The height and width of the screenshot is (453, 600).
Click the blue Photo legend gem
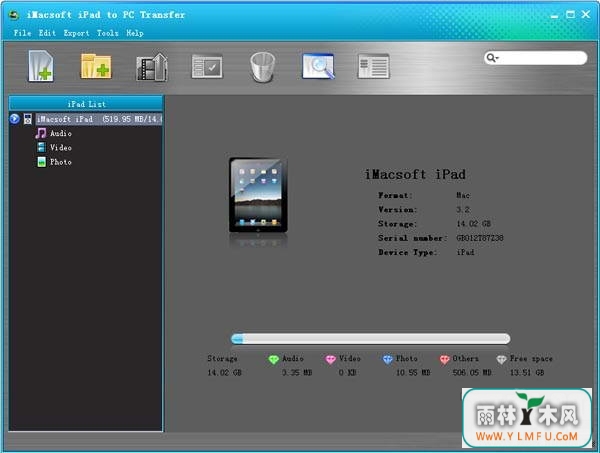[x=387, y=359]
